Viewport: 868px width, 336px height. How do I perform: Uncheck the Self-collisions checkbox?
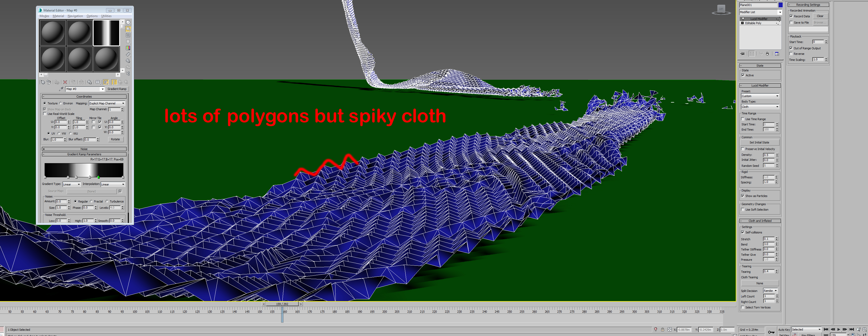tap(743, 232)
